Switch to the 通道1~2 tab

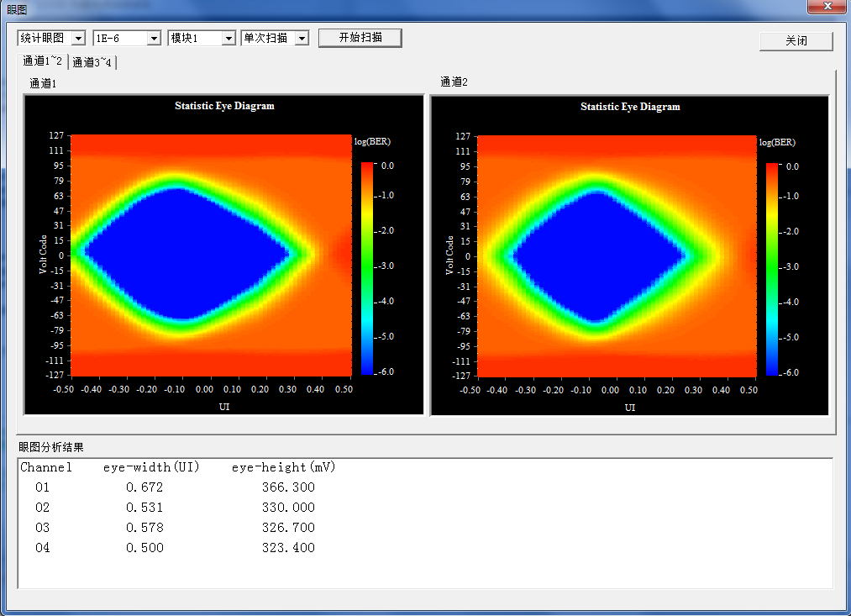tap(42, 61)
